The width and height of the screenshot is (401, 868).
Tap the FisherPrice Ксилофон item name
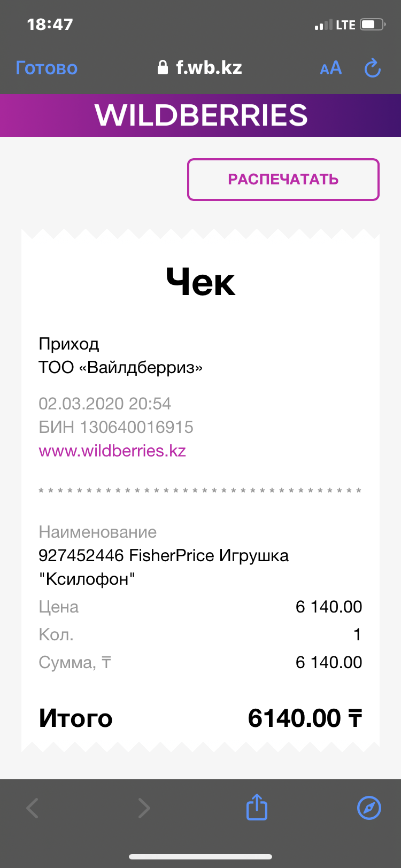pos(163,567)
